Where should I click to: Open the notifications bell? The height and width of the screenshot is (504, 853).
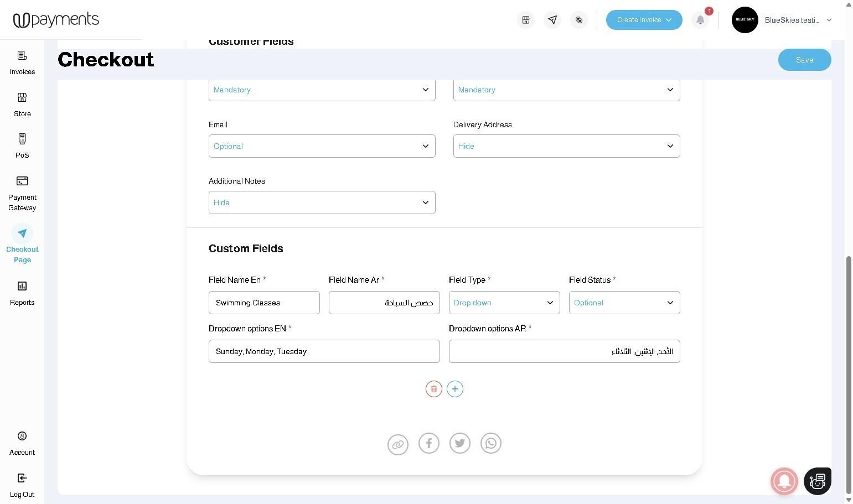(700, 20)
